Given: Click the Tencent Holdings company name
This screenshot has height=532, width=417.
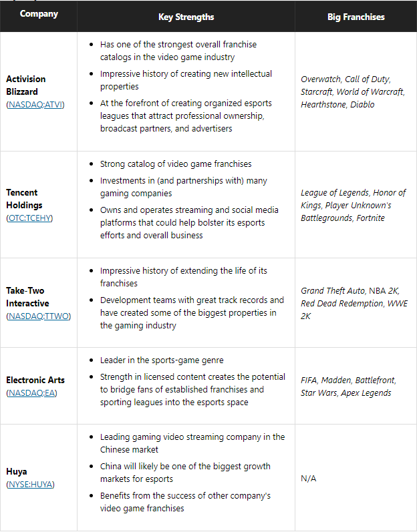Looking at the screenshot, I should coord(24,199).
